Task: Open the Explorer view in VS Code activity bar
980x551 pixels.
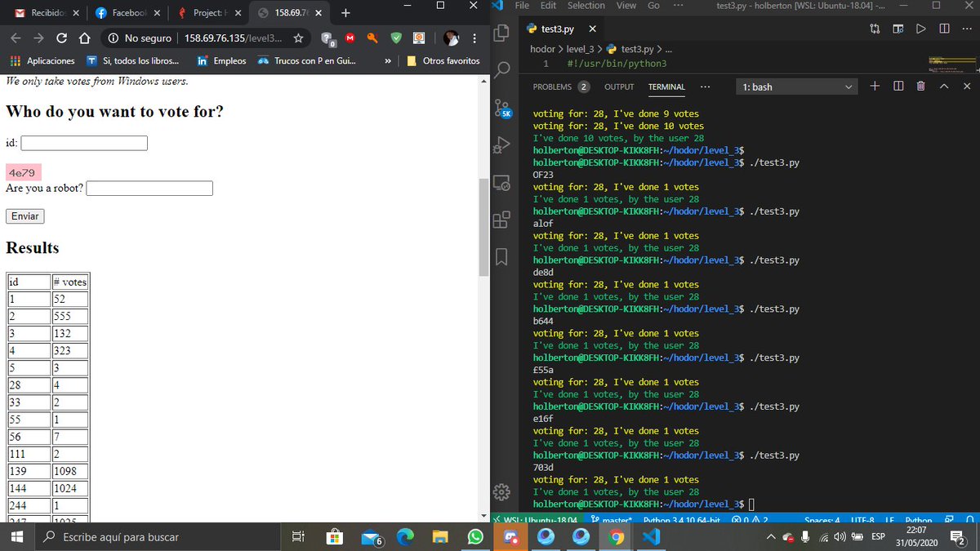Action: pyautogui.click(x=502, y=33)
